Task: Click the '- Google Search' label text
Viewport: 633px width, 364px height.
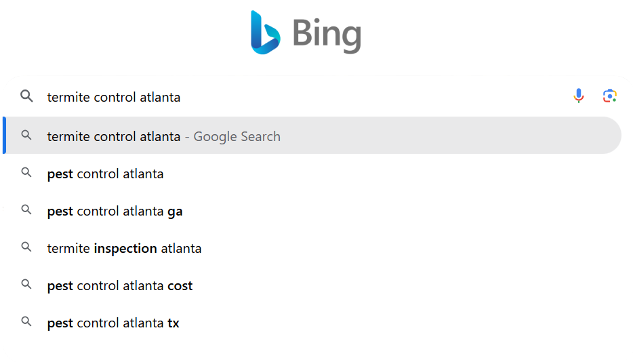Action: 232,136
